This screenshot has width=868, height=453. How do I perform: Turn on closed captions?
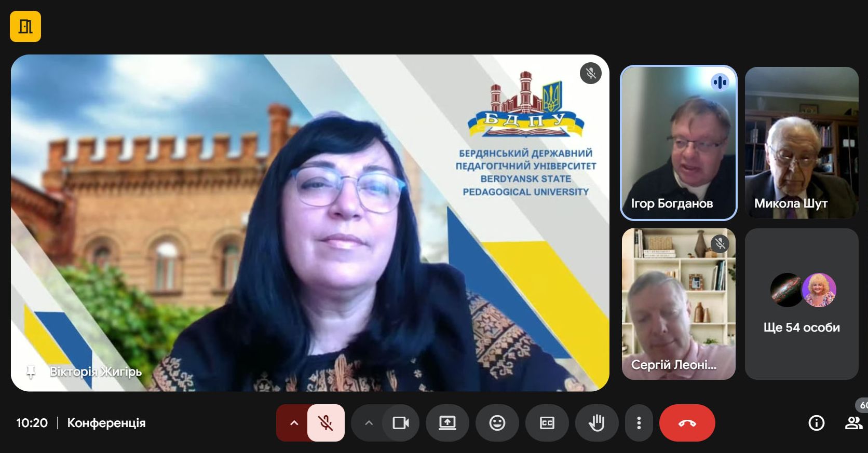[547, 423]
